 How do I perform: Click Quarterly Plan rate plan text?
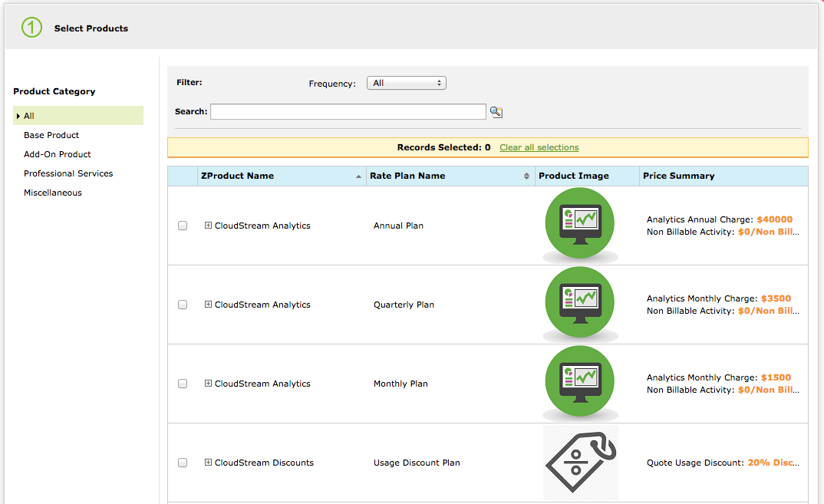point(404,305)
